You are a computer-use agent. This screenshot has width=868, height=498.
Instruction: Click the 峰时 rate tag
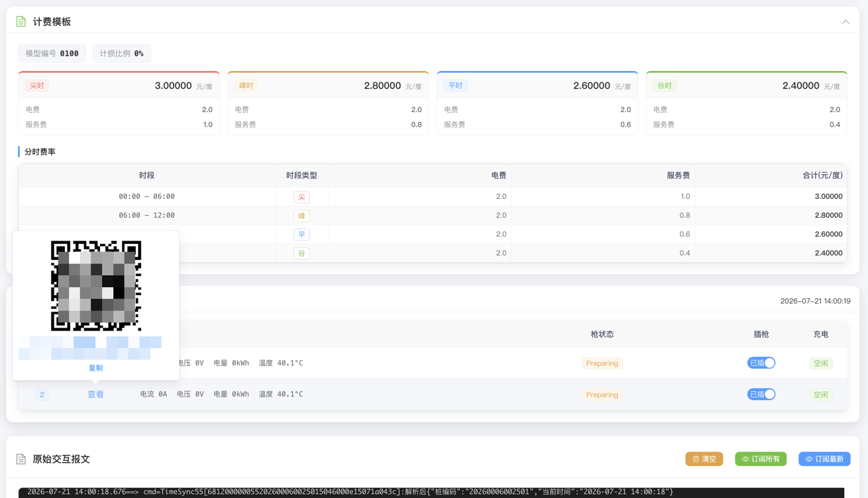click(246, 86)
